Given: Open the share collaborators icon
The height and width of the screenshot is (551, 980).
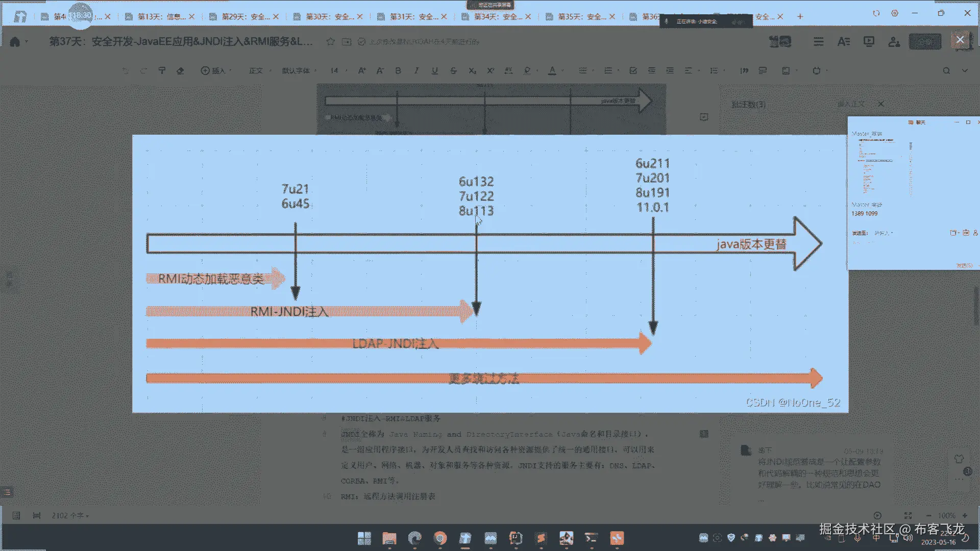Looking at the screenshot, I should coord(894,42).
